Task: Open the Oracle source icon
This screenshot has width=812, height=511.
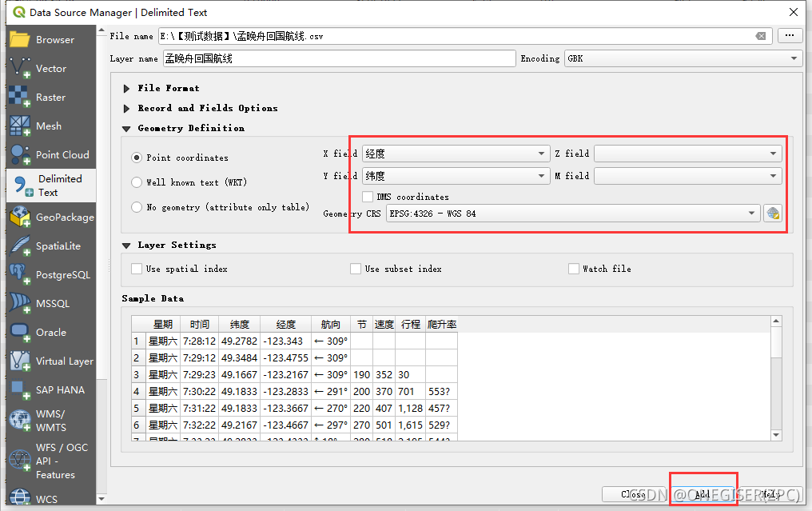Action: coord(20,332)
